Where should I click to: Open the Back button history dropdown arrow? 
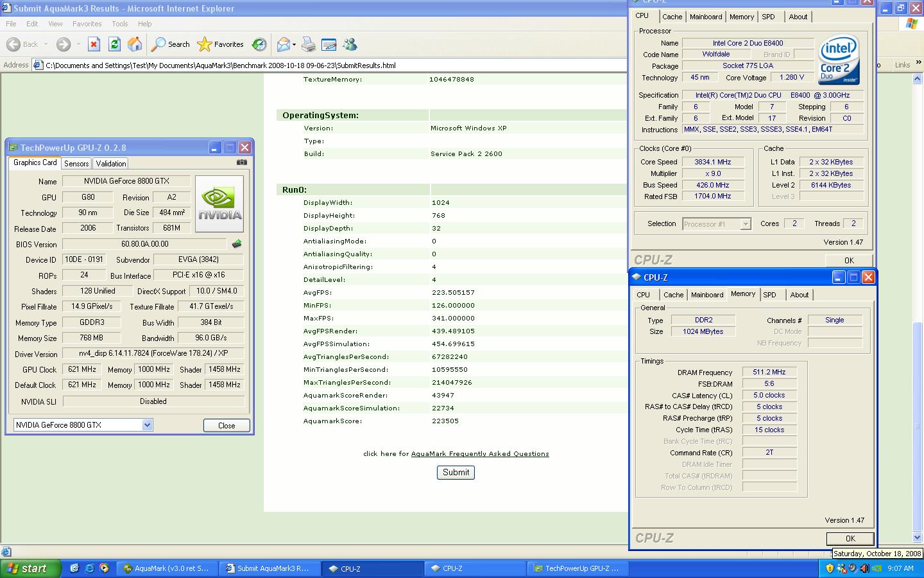46,44
